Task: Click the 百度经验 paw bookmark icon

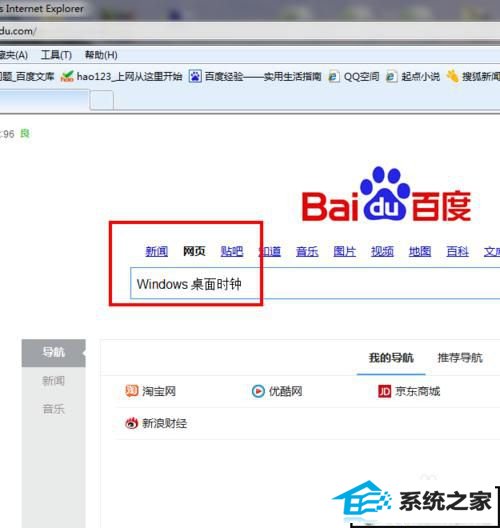Action: [x=195, y=76]
